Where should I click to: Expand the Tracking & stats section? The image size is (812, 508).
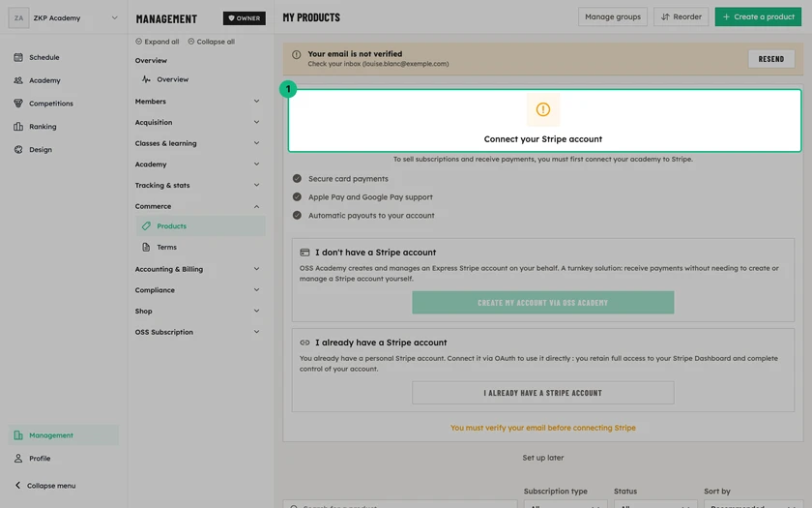pos(256,185)
